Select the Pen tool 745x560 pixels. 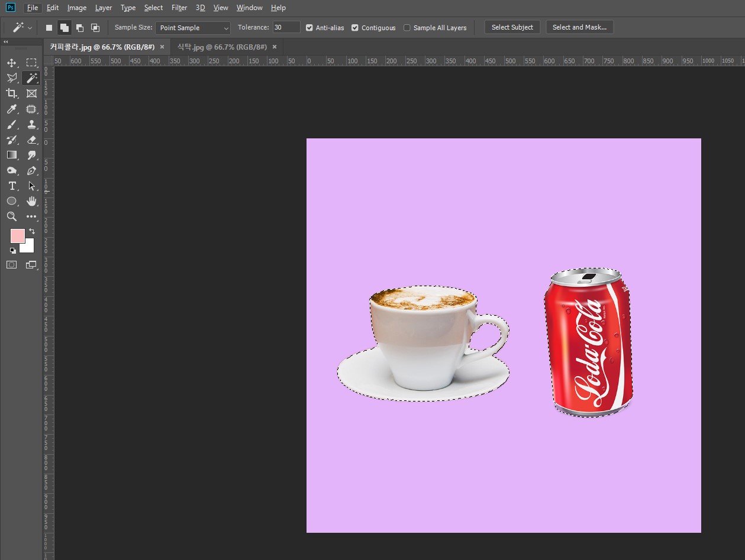[31, 170]
